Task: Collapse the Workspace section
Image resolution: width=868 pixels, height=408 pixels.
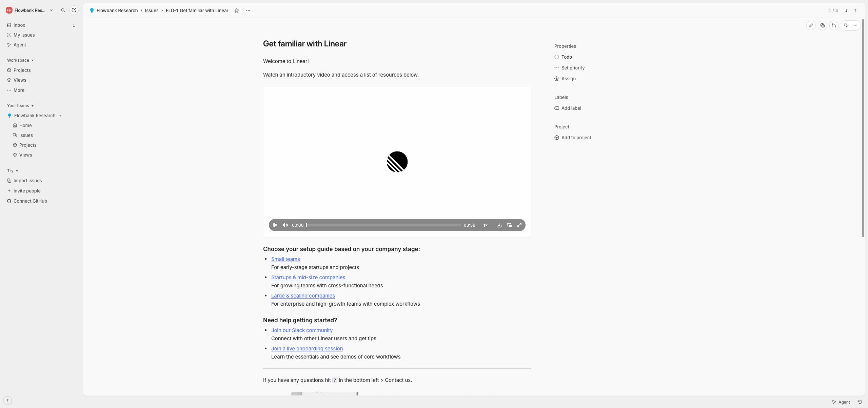Action: (20, 60)
